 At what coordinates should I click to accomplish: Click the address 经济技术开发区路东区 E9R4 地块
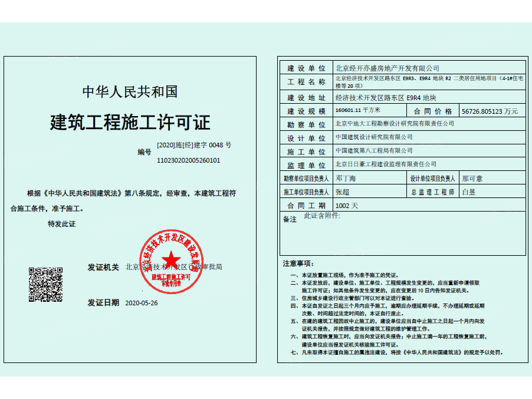click(x=386, y=98)
